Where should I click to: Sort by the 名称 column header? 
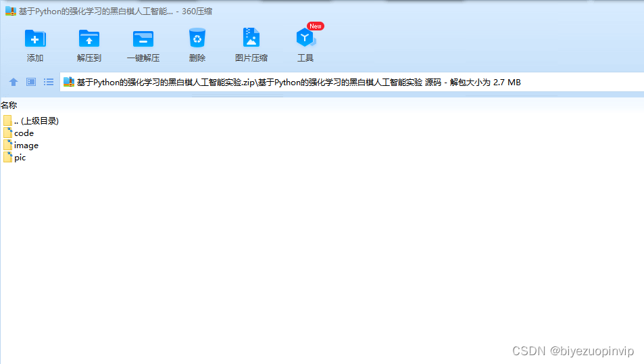pyautogui.click(x=9, y=106)
